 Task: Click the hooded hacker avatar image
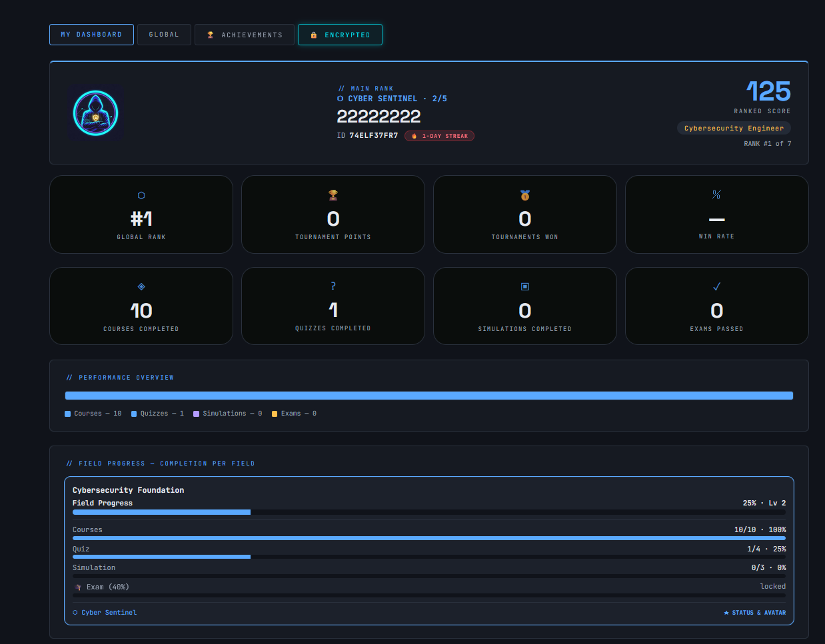(95, 113)
